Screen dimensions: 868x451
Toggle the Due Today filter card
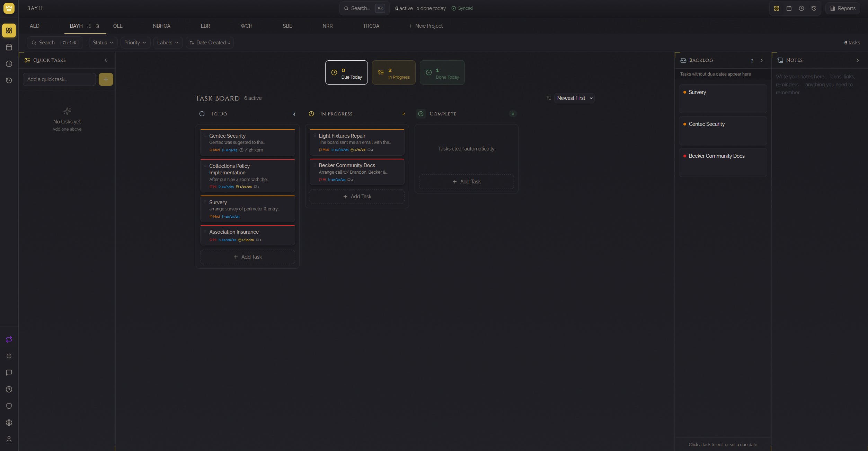pos(346,72)
